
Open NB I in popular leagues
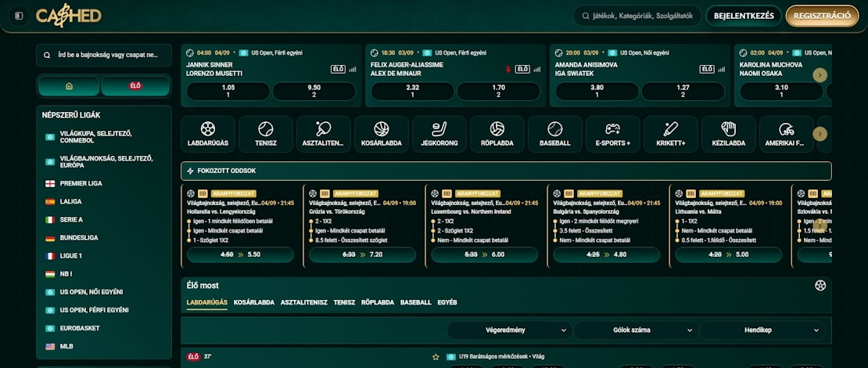coord(104,274)
